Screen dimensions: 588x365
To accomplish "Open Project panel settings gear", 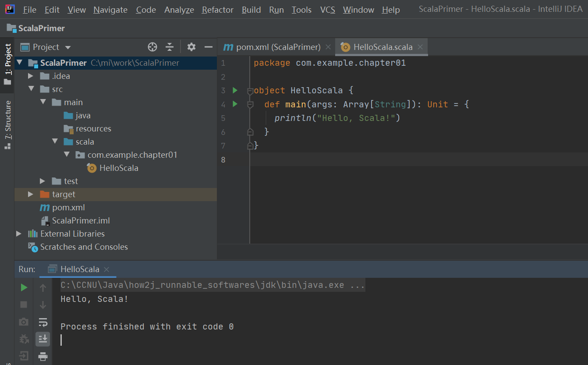I will click(191, 47).
